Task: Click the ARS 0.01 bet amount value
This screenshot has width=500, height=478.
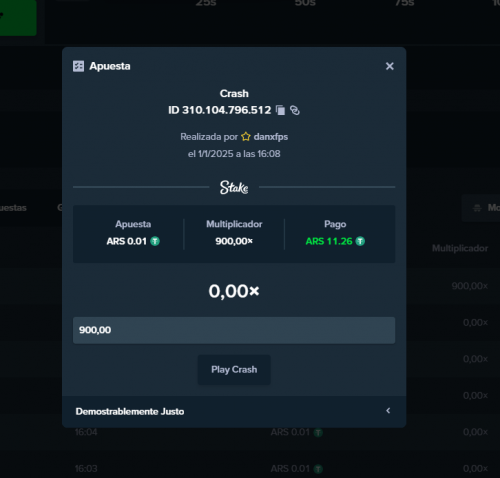Action: (x=127, y=241)
